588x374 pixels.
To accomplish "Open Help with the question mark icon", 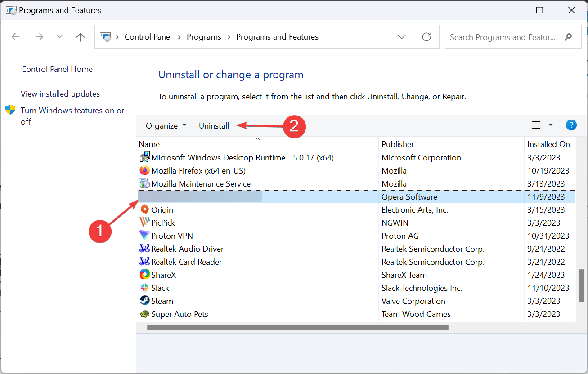I will 571,125.
